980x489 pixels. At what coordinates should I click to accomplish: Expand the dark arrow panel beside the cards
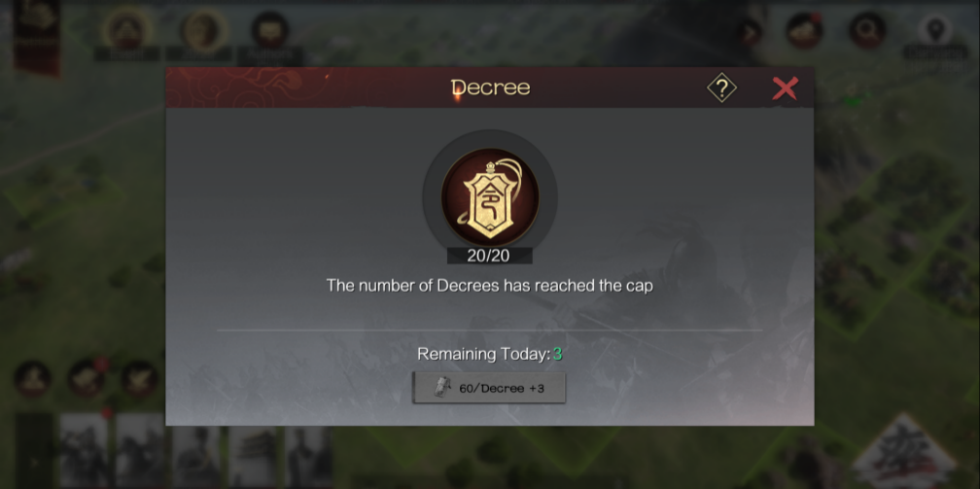coord(34,450)
